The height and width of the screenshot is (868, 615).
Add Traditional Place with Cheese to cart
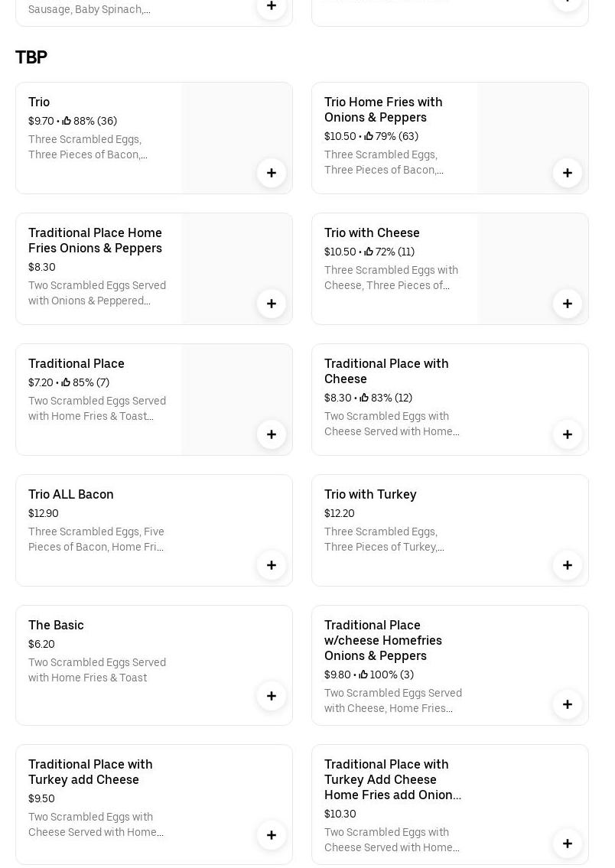568,434
